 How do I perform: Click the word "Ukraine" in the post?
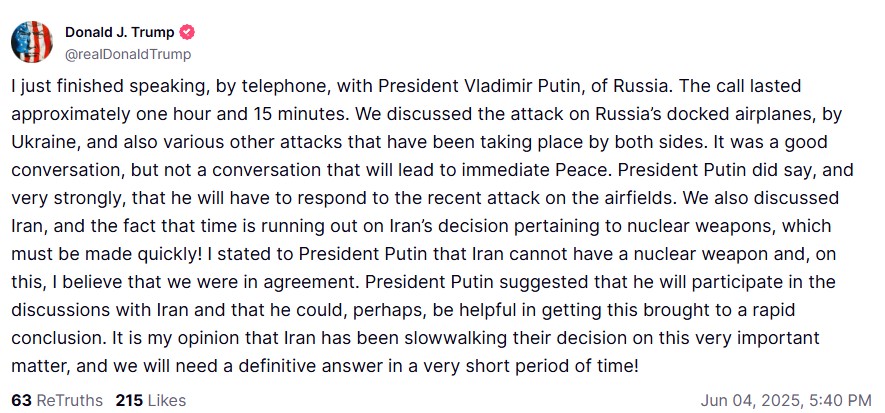(44, 142)
